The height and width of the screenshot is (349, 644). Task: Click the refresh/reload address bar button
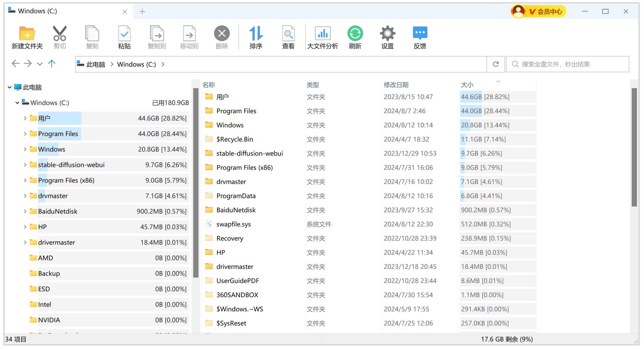495,64
